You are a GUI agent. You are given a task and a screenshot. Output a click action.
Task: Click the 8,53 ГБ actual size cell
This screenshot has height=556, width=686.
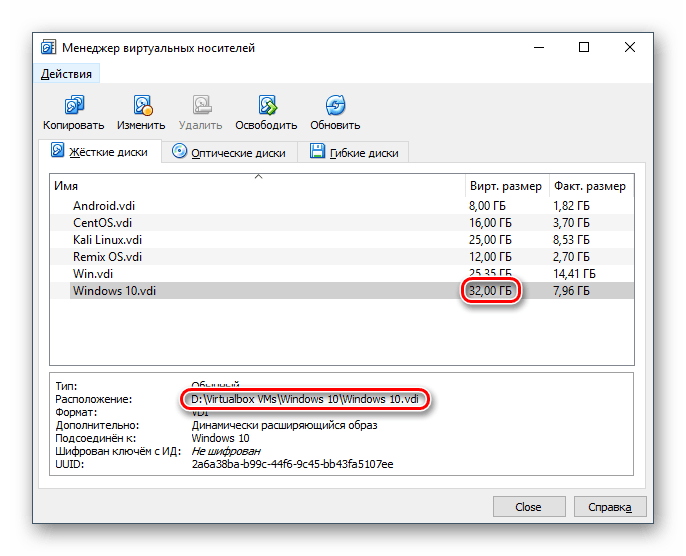571,240
